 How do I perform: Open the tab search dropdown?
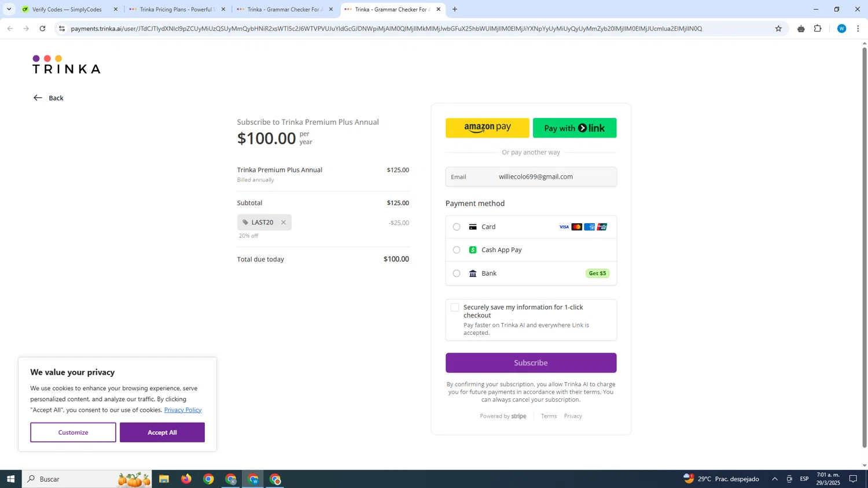pos(9,9)
